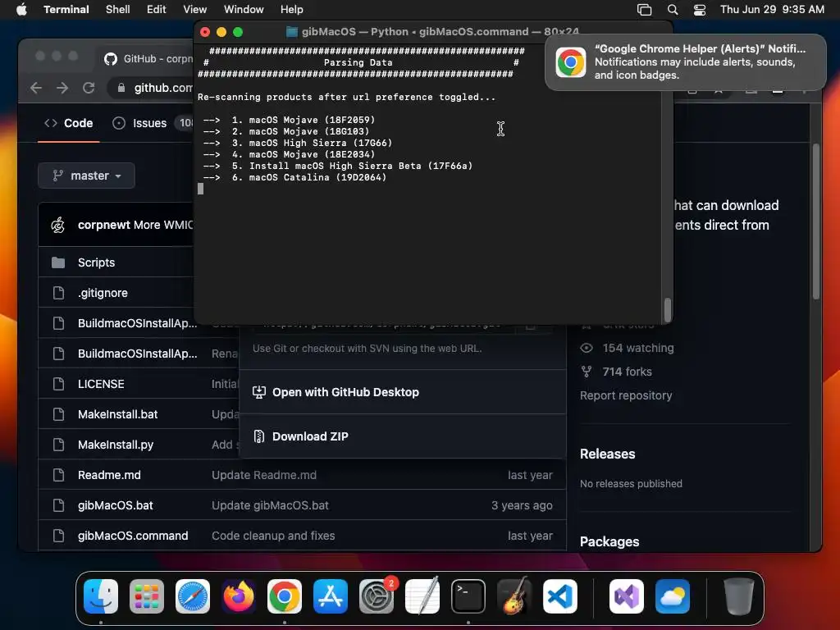Open the Readme.md file
840x630 pixels.
(109, 475)
